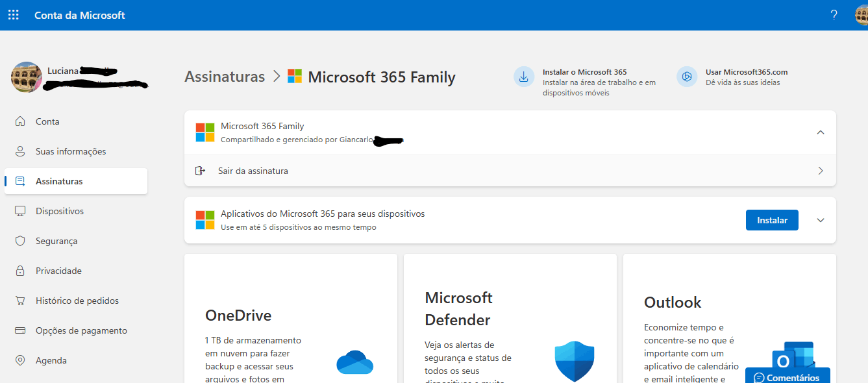Click the Privacidade lock icon
The image size is (868, 383).
click(x=21, y=271)
